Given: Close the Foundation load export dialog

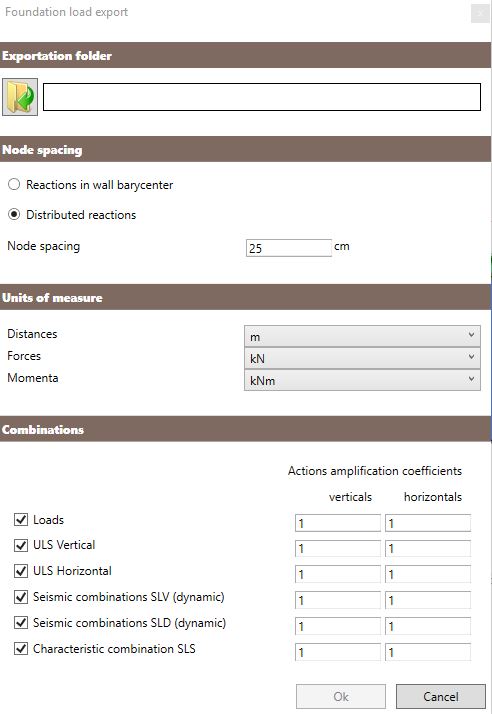Looking at the screenshot, I should click(x=480, y=13).
